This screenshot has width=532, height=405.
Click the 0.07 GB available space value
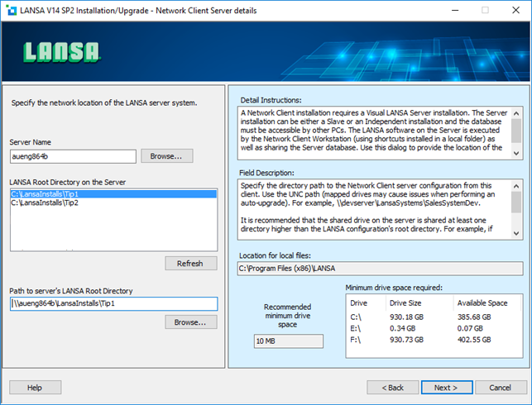click(470, 328)
